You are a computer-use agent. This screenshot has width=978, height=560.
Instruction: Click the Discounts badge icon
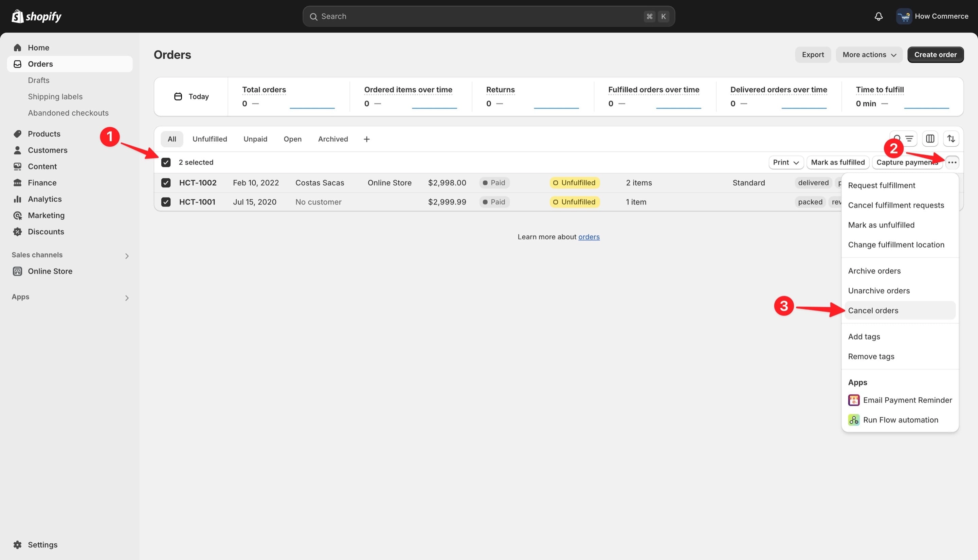pyautogui.click(x=17, y=232)
